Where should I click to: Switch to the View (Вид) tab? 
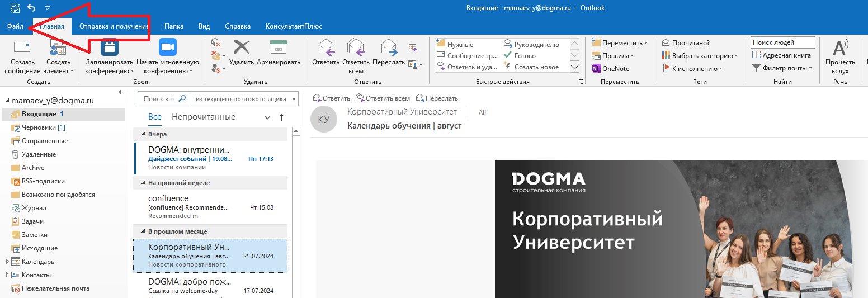point(204,26)
